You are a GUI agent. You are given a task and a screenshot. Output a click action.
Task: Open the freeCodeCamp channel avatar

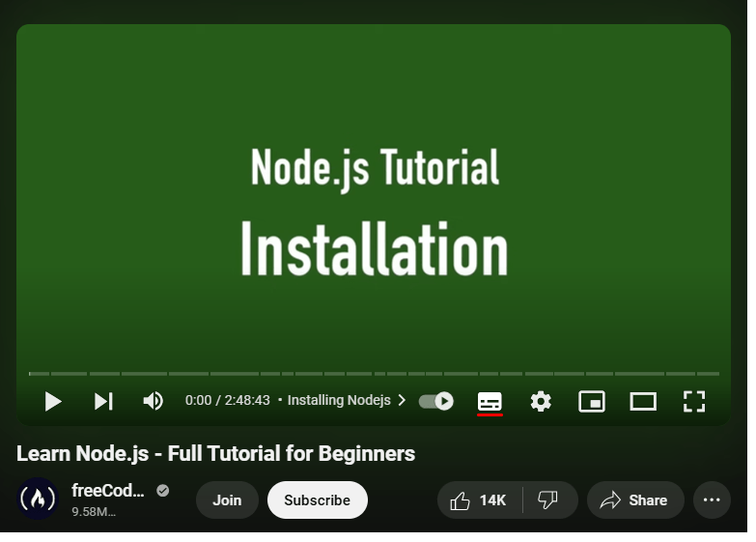38,499
